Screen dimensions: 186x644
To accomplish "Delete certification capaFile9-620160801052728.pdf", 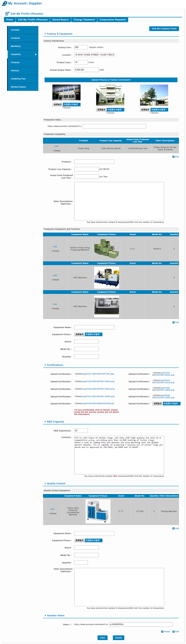I will tap(78, 403).
